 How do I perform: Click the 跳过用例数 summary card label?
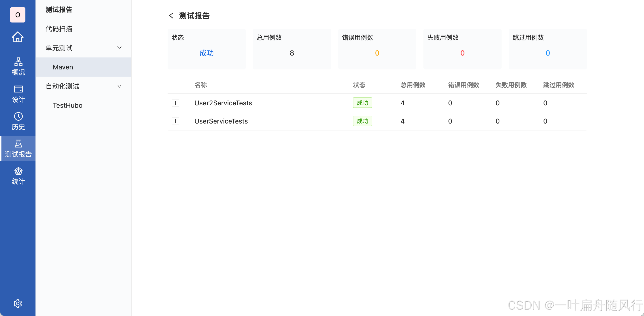(x=528, y=37)
